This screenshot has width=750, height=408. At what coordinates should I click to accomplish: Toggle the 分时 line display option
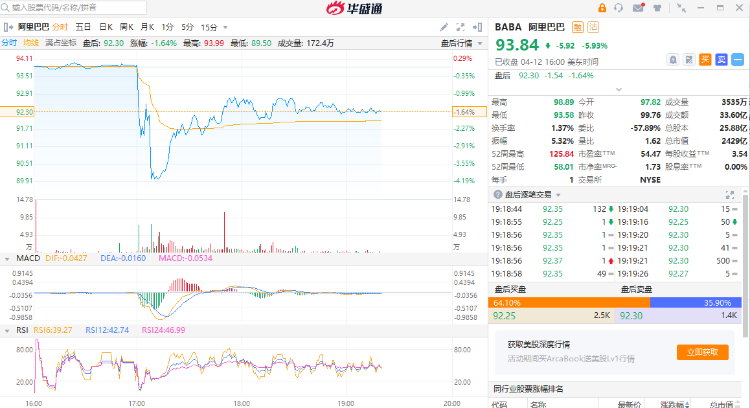tap(9, 43)
